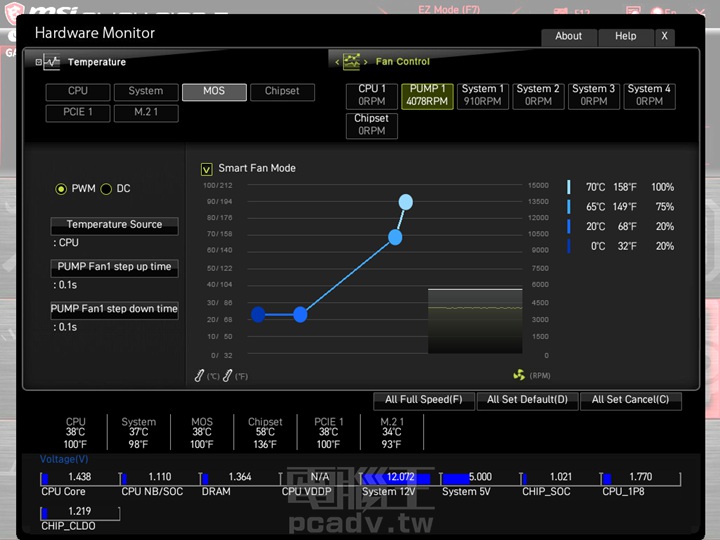This screenshot has width=720, height=540.
Task: Click the All Full Speed(F) button
Action: 424,400
